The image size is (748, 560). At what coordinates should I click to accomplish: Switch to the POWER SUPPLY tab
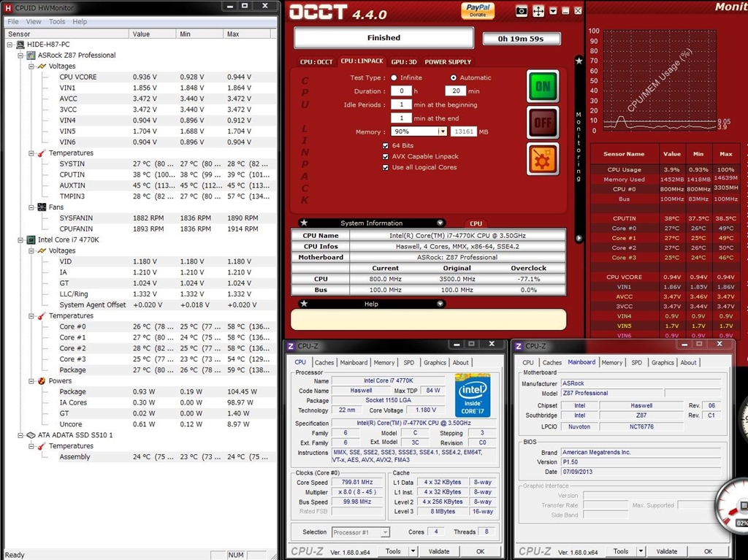pyautogui.click(x=448, y=61)
